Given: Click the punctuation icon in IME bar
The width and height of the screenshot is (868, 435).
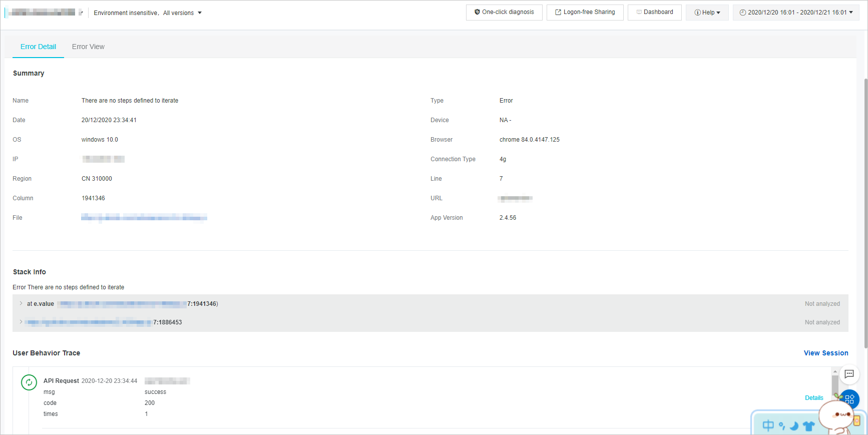Looking at the screenshot, I should tap(782, 426).
